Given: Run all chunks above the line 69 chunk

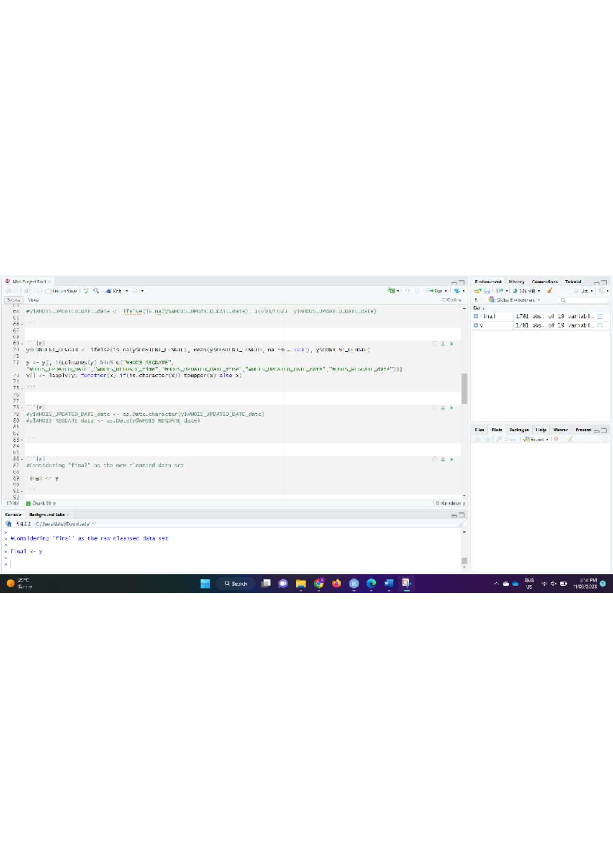Looking at the screenshot, I should tap(443, 344).
